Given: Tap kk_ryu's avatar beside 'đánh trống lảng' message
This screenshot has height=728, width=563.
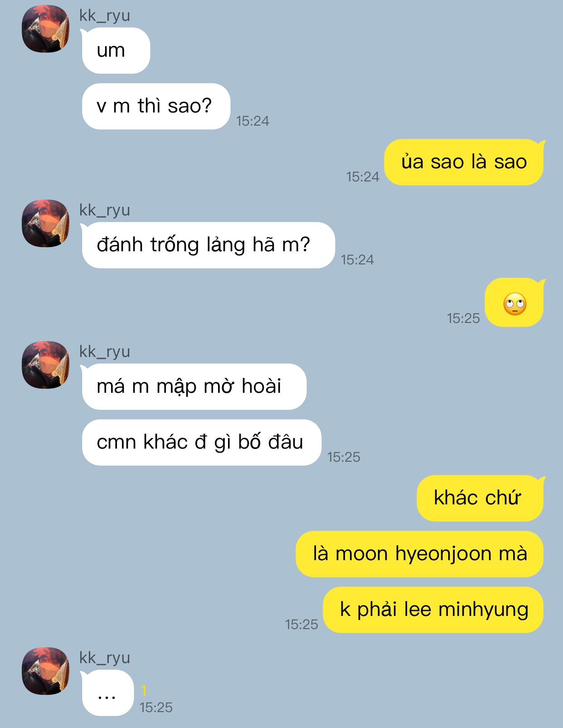Looking at the screenshot, I should [x=45, y=223].
